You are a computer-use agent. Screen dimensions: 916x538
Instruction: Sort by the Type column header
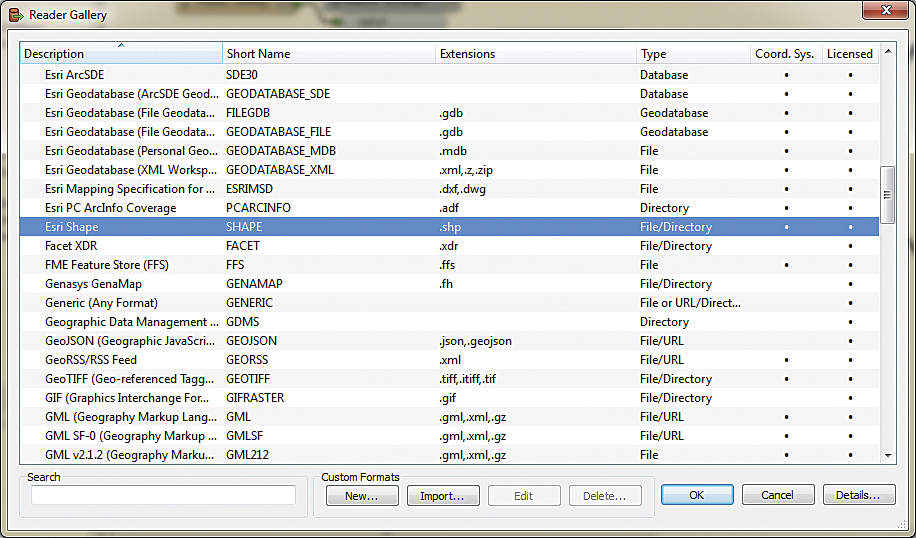point(693,53)
